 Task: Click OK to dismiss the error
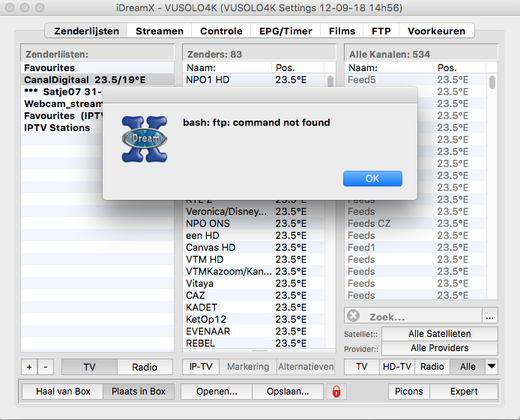tap(372, 179)
